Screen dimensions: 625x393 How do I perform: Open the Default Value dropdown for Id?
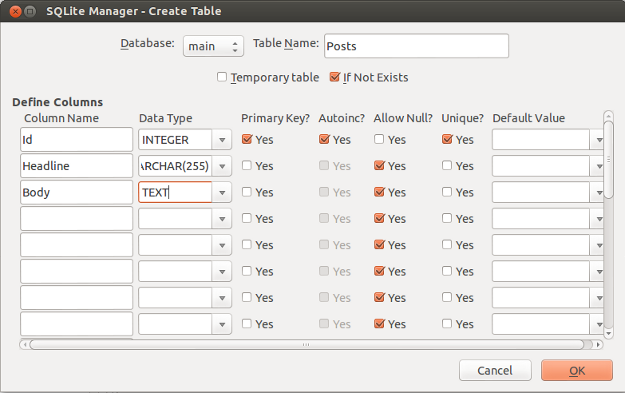click(597, 140)
